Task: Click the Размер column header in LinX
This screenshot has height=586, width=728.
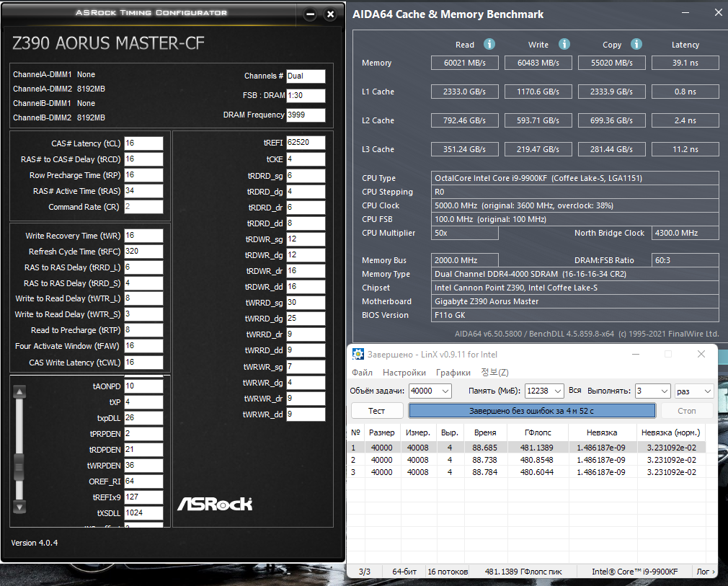Action: tap(381, 432)
